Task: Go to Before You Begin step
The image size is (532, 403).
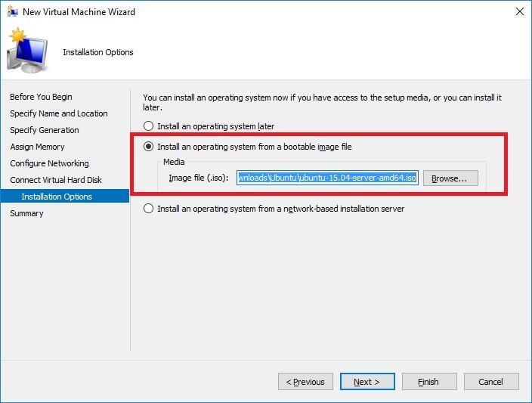Action: click(42, 97)
